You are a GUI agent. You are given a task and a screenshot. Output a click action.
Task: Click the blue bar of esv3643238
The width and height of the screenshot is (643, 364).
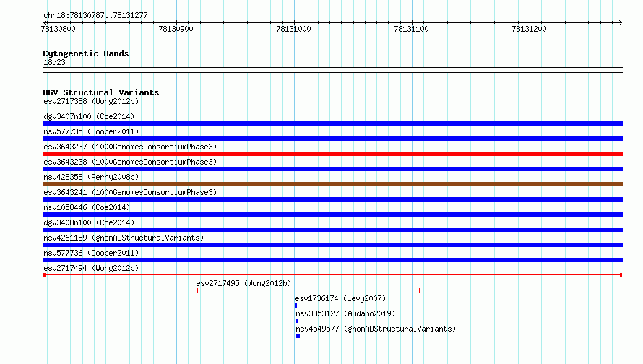pos(332,169)
